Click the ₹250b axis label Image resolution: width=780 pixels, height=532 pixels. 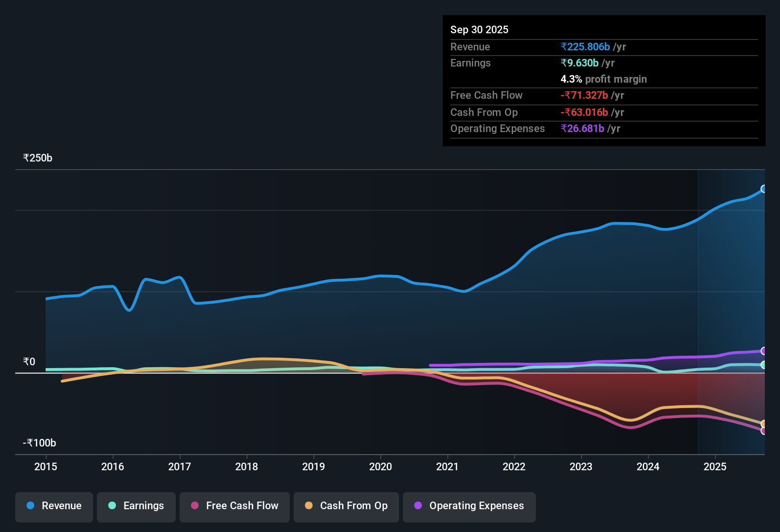pyautogui.click(x=37, y=158)
